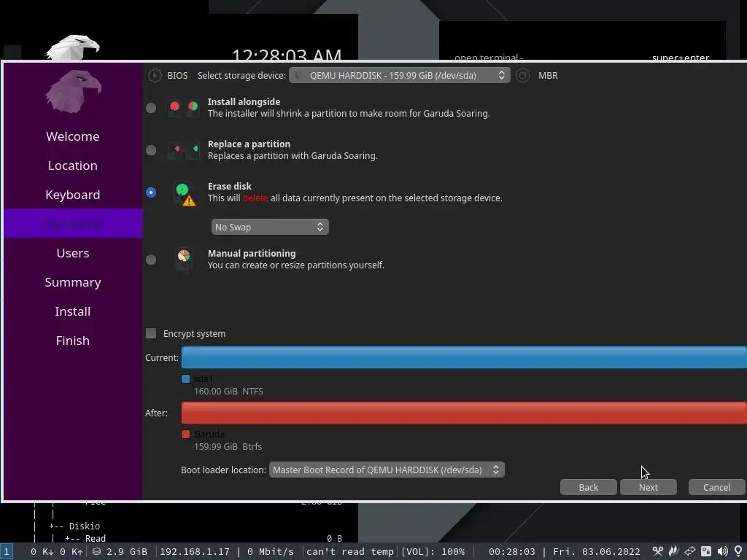Open the Boot loader location dropdown
This screenshot has height=560, width=747.
[x=387, y=470]
